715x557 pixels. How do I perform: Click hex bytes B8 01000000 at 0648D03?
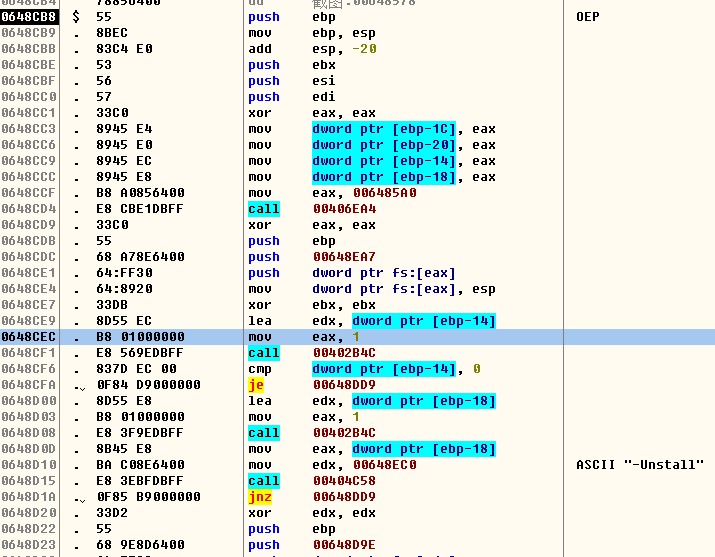tap(140, 417)
